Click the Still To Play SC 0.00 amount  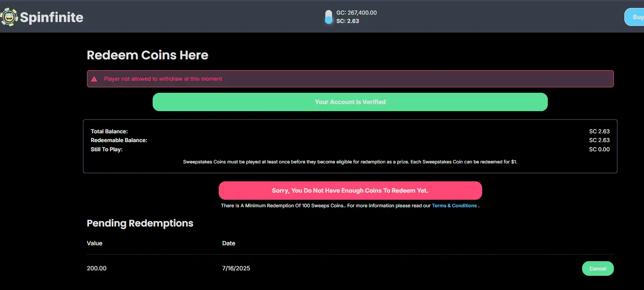(599, 150)
